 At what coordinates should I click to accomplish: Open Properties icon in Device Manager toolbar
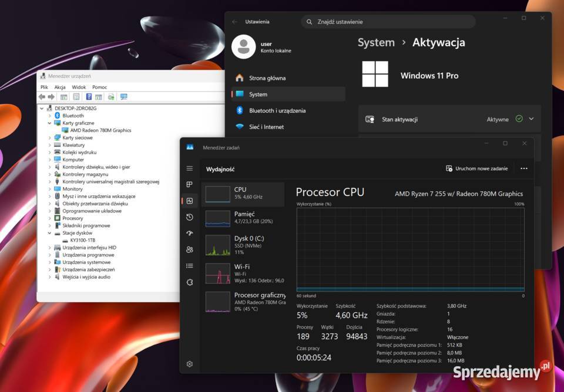click(x=76, y=97)
